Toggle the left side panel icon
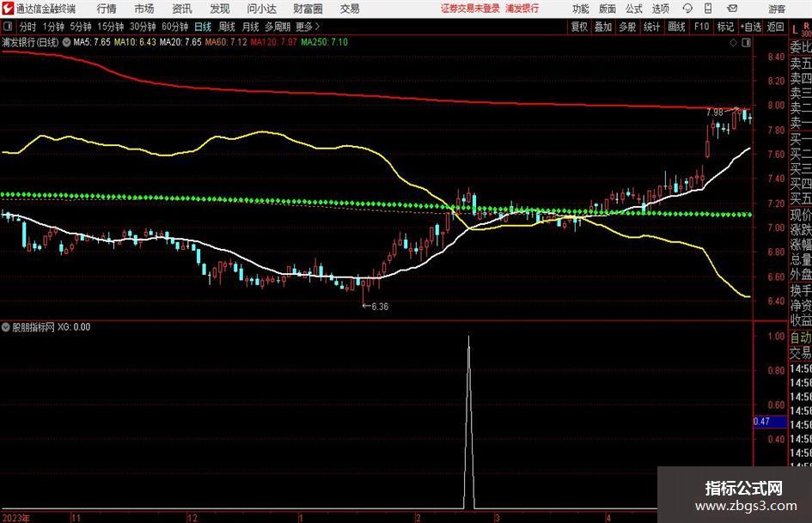This screenshot has height=523, width=812. coord(7,27)
